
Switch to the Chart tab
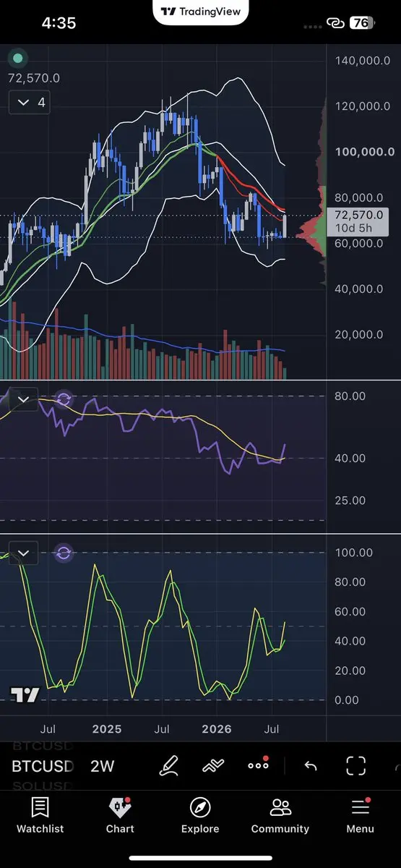click(x=120, y=816)
